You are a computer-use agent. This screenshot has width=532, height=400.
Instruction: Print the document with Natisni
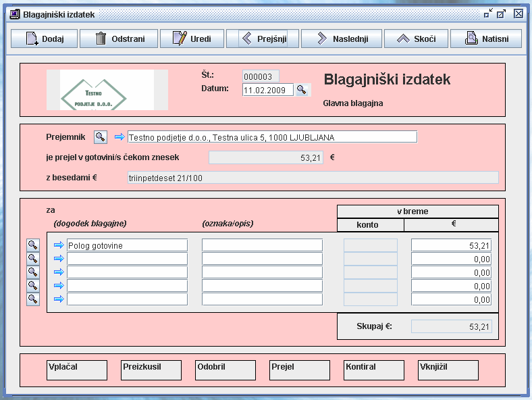tap(486, 39)
